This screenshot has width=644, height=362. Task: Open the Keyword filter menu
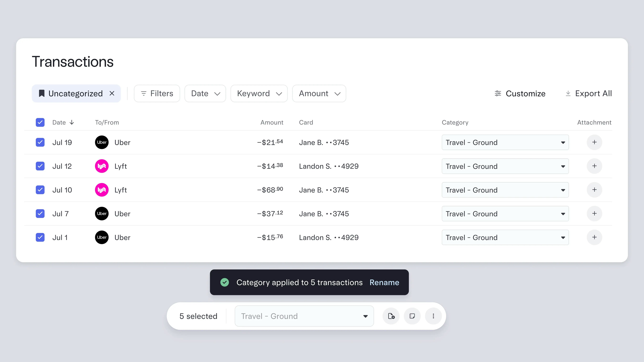pyautogui.click(x=259, y=93)
